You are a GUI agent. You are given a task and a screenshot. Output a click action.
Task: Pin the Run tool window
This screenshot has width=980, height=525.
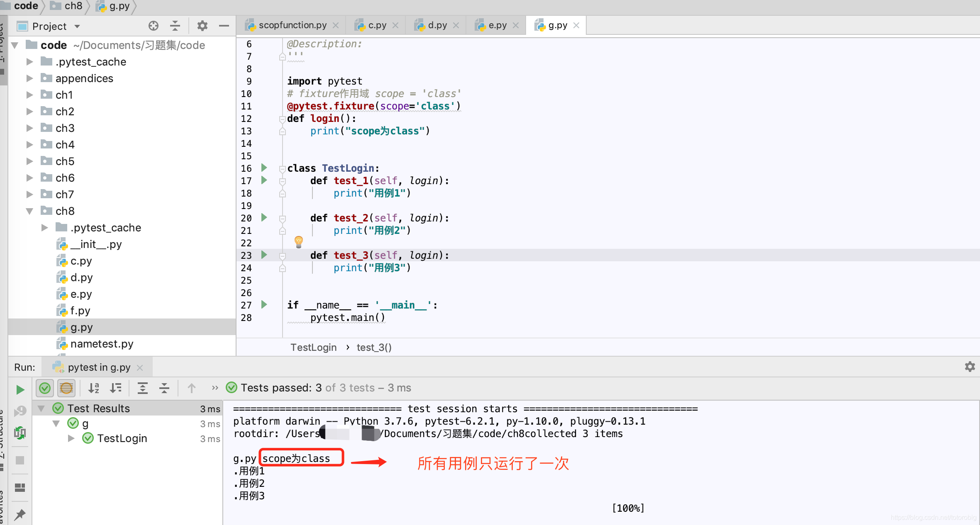pos(20,514)
